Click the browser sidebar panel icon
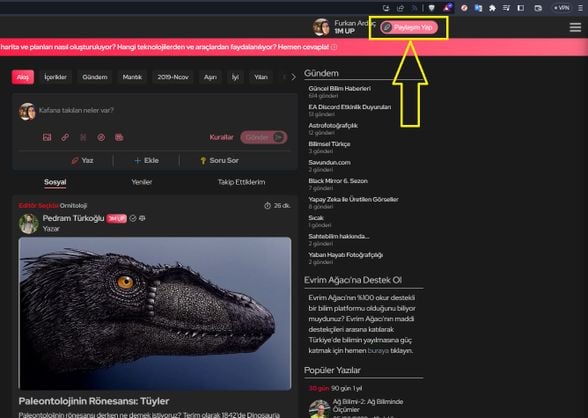Screen dimensions: 588x418 [x=521, y=8]
